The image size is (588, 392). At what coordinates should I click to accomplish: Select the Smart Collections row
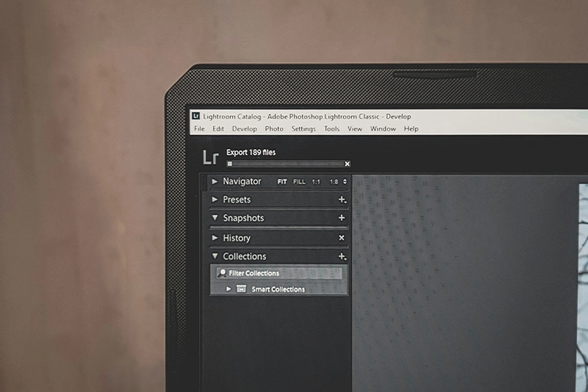279,289
